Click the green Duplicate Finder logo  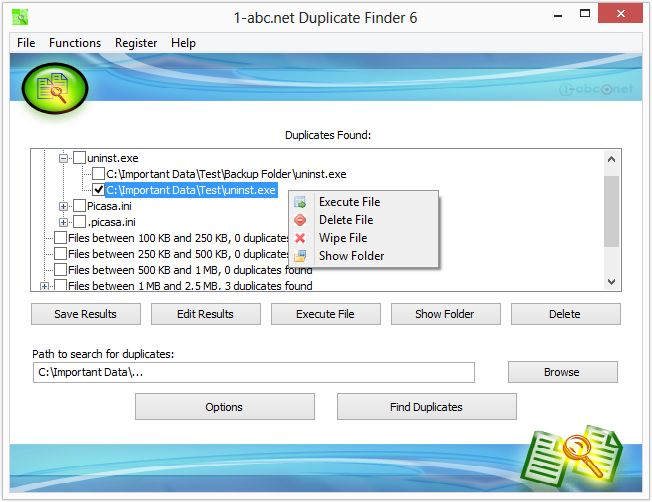(55, 88)
